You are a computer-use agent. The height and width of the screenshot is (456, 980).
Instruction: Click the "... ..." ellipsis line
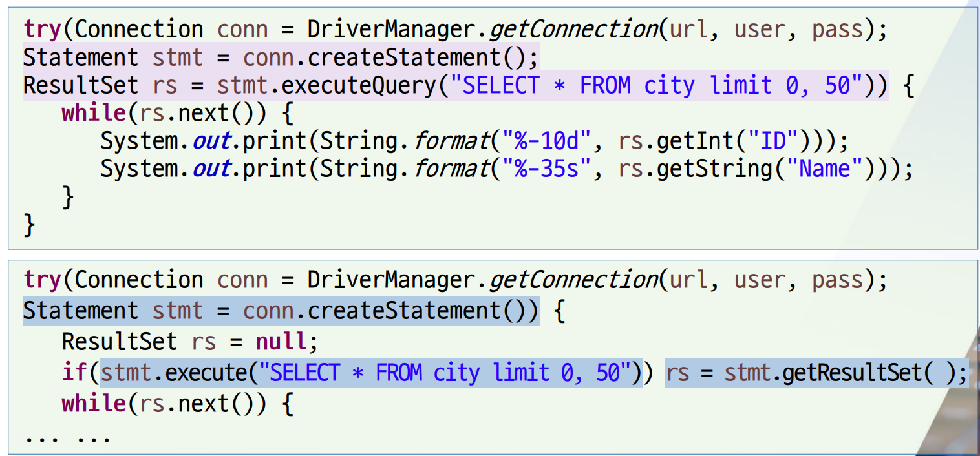click(x=68, y=439)
